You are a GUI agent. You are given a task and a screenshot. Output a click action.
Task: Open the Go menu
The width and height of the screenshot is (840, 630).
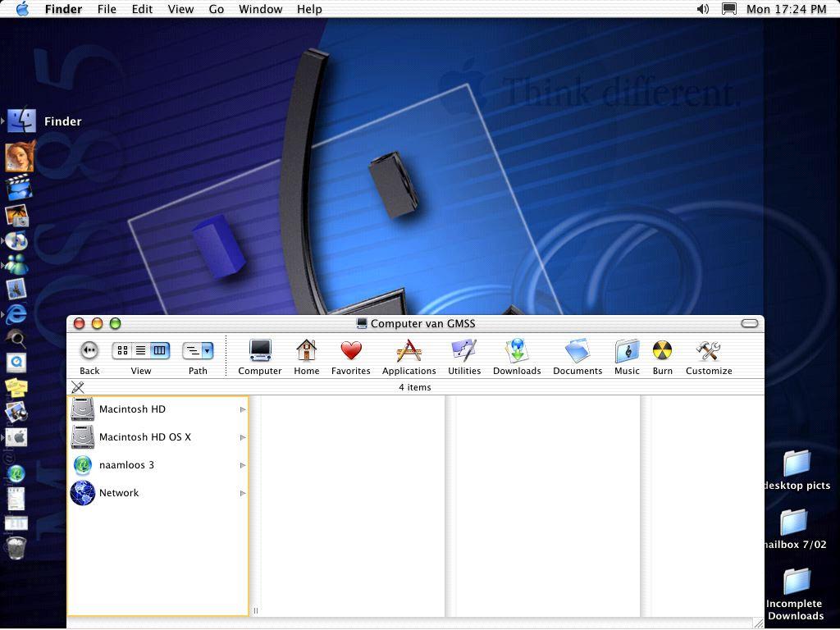pos(216,9)
